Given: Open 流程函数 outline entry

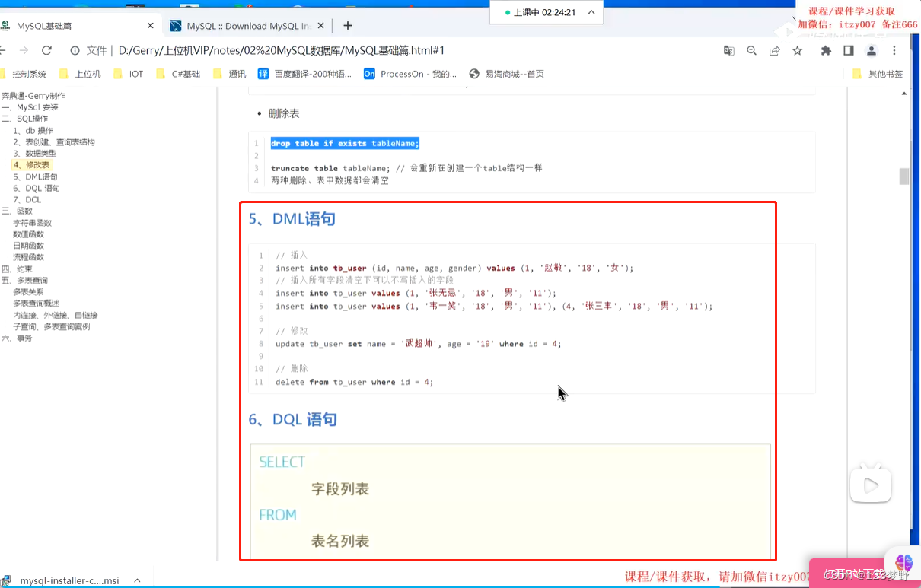Looking at the screenshot, I should tap(28, 257).
